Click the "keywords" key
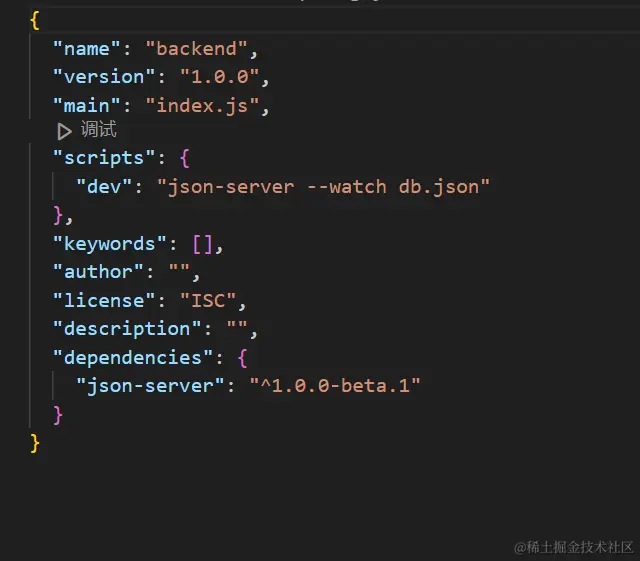Screen dimensions: 640x561 coord(110,244)
